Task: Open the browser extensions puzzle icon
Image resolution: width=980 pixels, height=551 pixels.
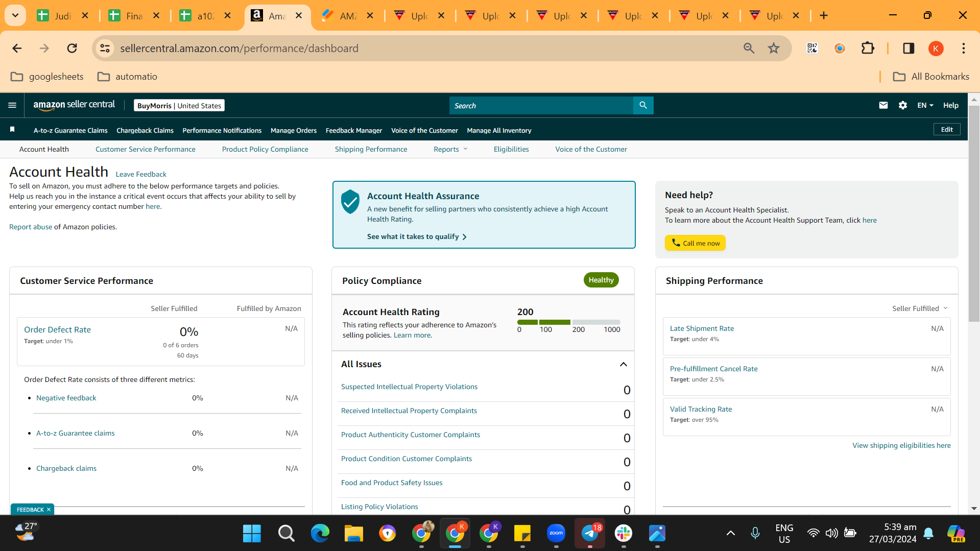Action: pos(868,49)
